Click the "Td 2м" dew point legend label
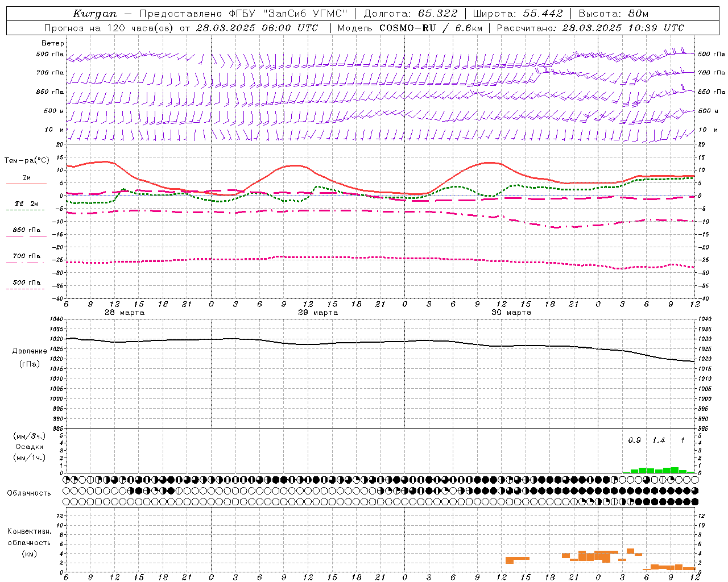The width and height of the screenshot is (728, 582). [x=27, y=203]
